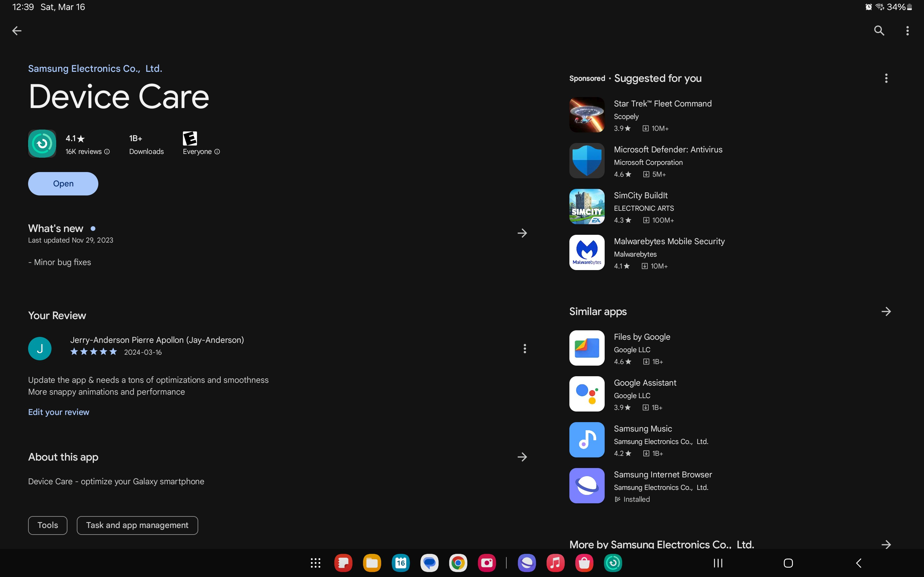The height and width of the screenshot is (577, 924).
Task: Tap the Everyone content rating icon
Action: point(189,139)
